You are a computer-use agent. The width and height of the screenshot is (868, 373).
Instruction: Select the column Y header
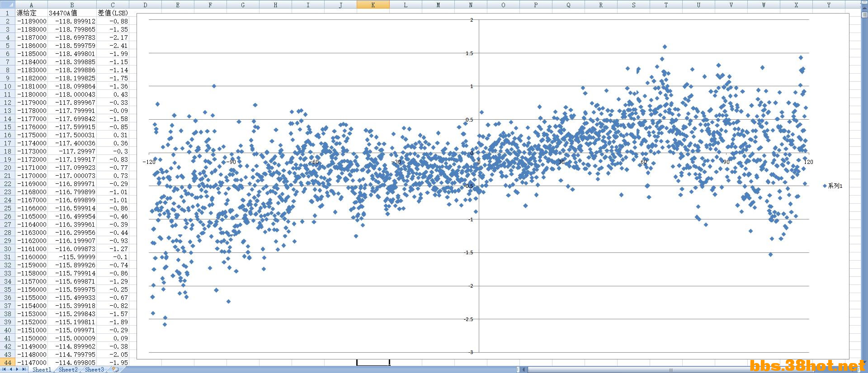point(829,5)
